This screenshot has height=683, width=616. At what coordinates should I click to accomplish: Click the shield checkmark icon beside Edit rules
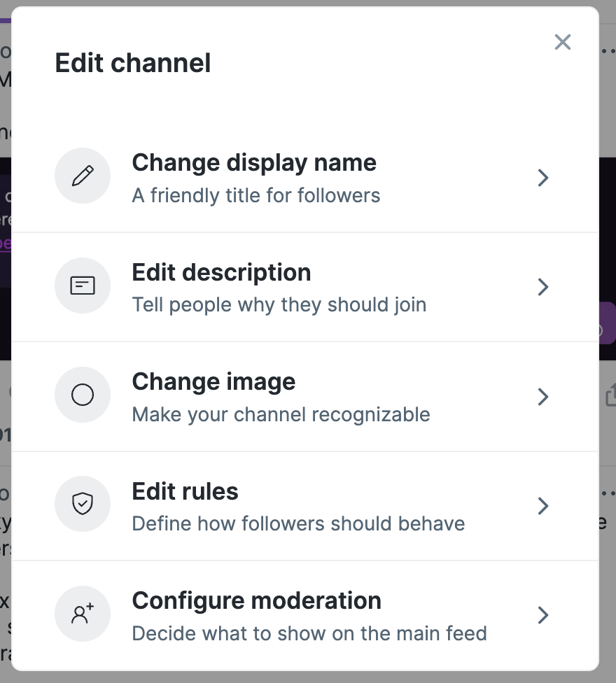83,505
